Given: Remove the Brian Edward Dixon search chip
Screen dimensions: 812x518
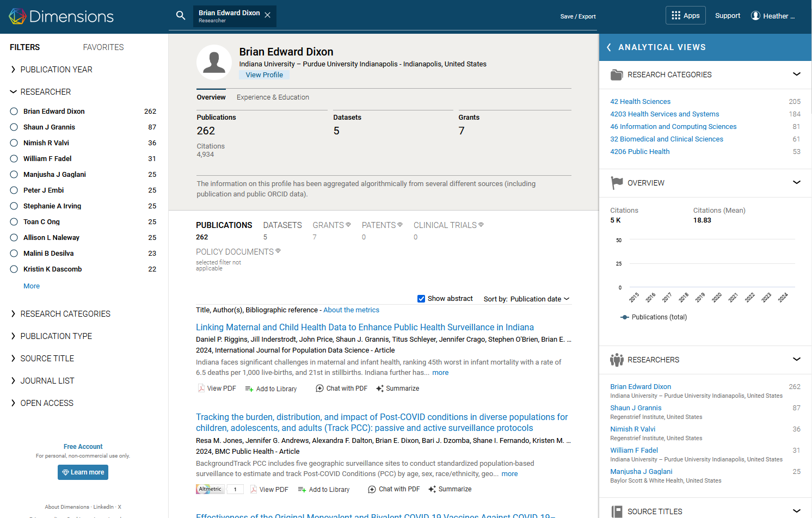Looking at the screenshot, I should [x=268, y=15].
